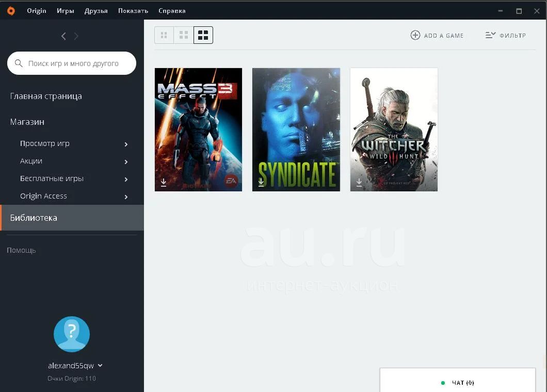Minimize the Origin window
547x392 pixels.
point(501,11)
